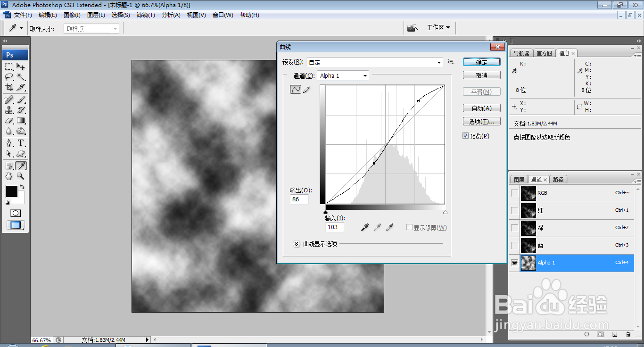Swap foreground and background colors

click(22, 187)
